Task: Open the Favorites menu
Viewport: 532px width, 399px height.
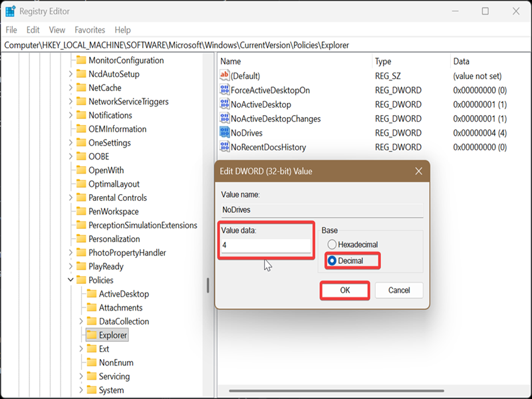Action: tap(90, 30)
